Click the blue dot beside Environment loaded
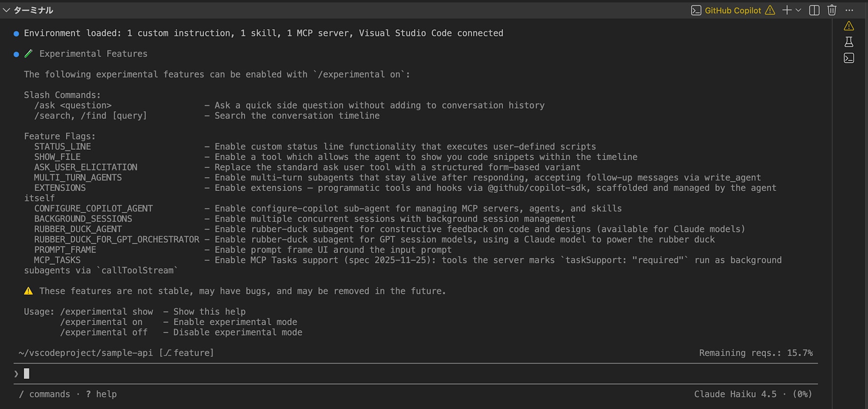Viewport: 868px width, 409px height. [16, 33]
